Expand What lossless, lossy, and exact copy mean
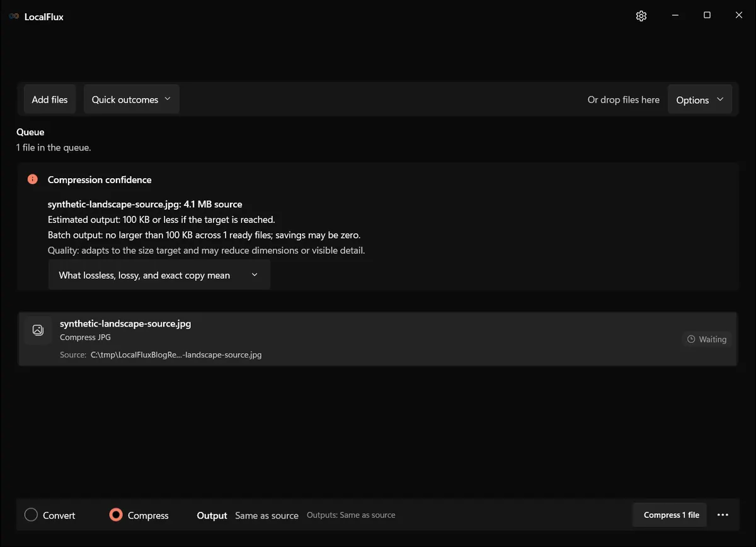This screenshot has width=756, height=547. click(159, 275)
